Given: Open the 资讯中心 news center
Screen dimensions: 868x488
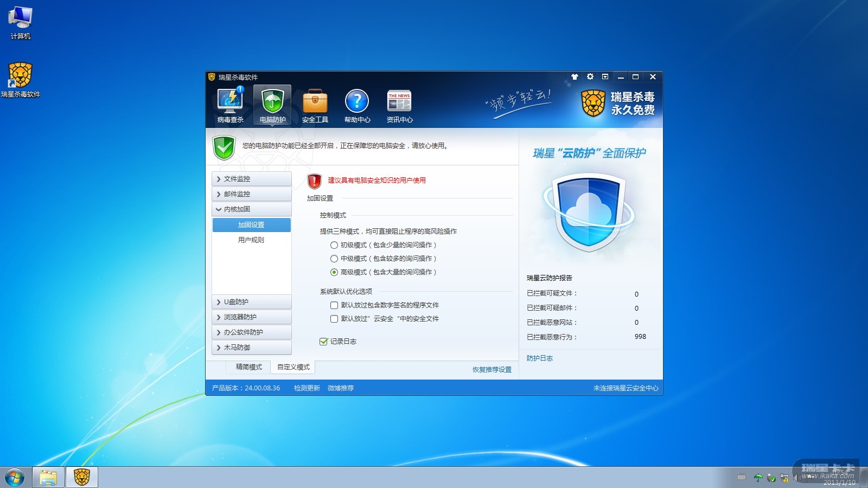Looking at the screenshot, I should click(x=399, y=106).
